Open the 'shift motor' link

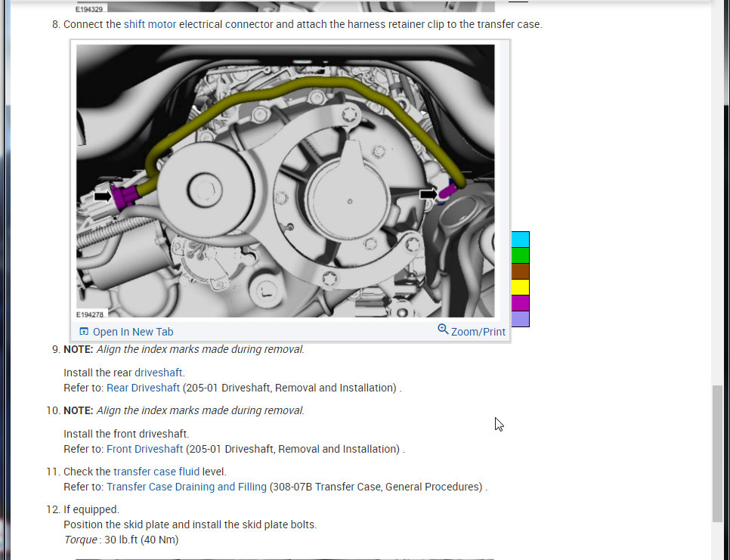pyautogui.click(x=150, y=24)
